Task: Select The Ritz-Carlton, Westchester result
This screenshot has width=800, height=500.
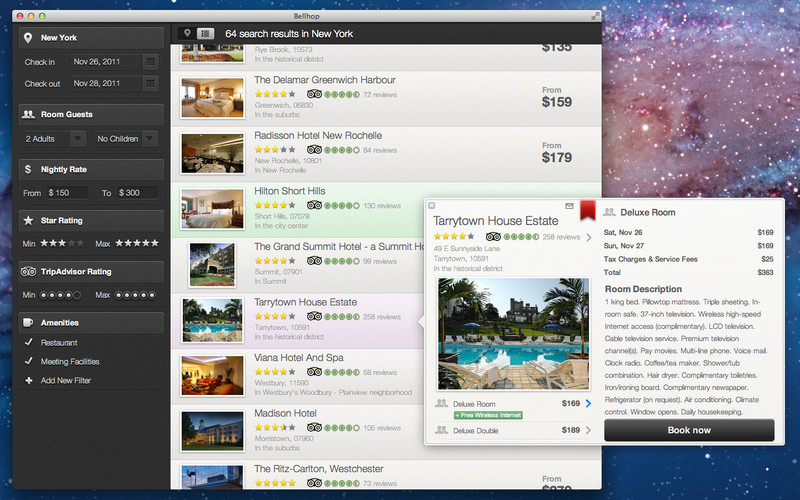Action: (x=386, y=475)
